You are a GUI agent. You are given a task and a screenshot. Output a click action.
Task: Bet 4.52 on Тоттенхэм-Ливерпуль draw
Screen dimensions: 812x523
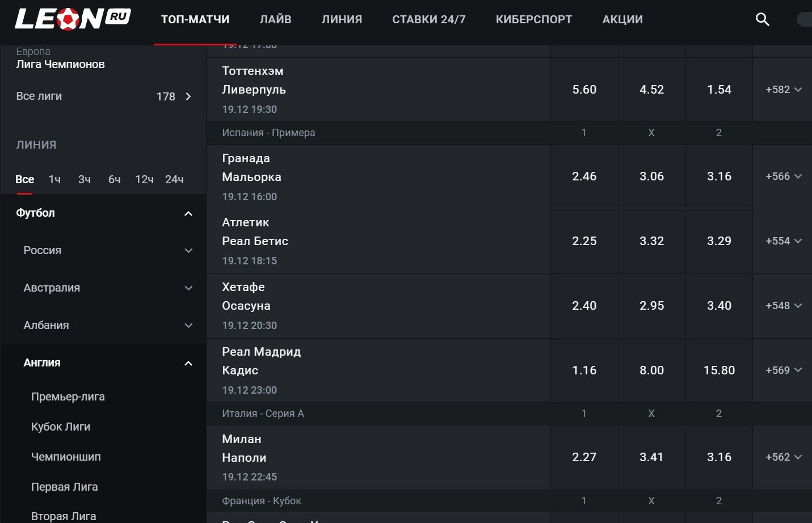[651, 90]
